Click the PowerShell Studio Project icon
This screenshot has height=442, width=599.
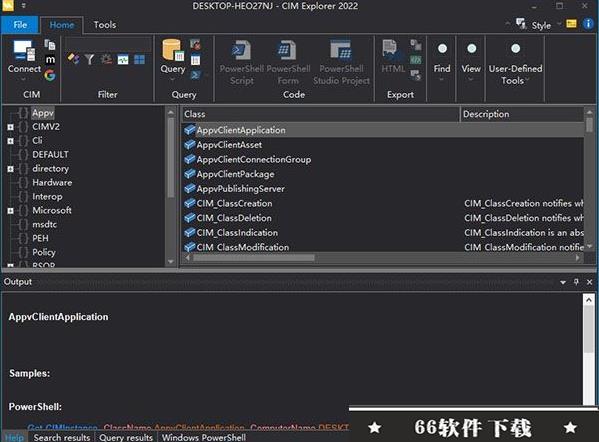341,50
